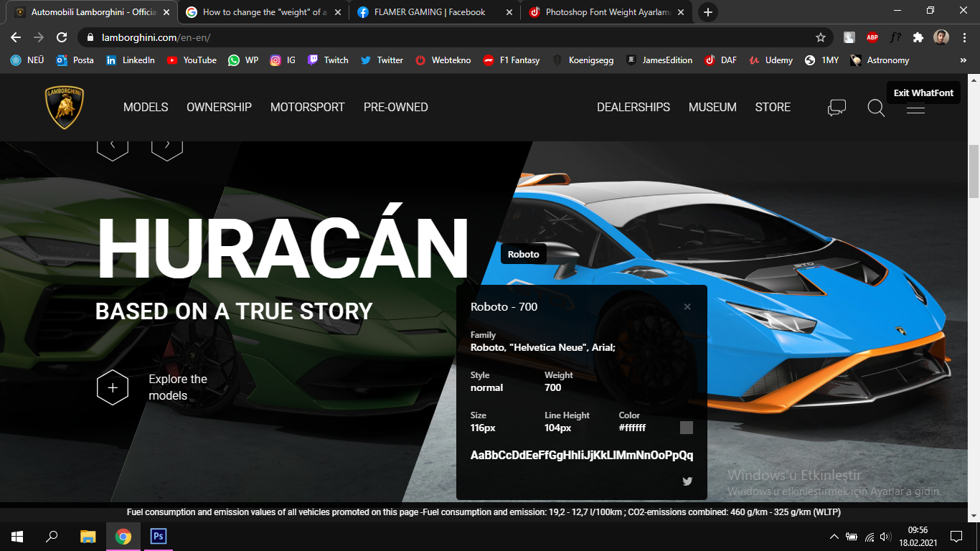Image resolution: width=980 pixels, height=551 pixels.
Task: Click the WhatFont f? extension icon
Action: [x=895, y=37]
